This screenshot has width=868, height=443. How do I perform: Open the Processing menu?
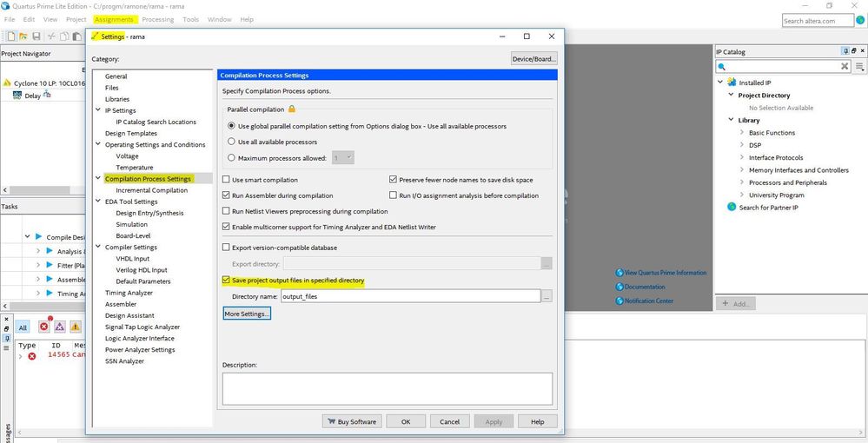[158, 19]
